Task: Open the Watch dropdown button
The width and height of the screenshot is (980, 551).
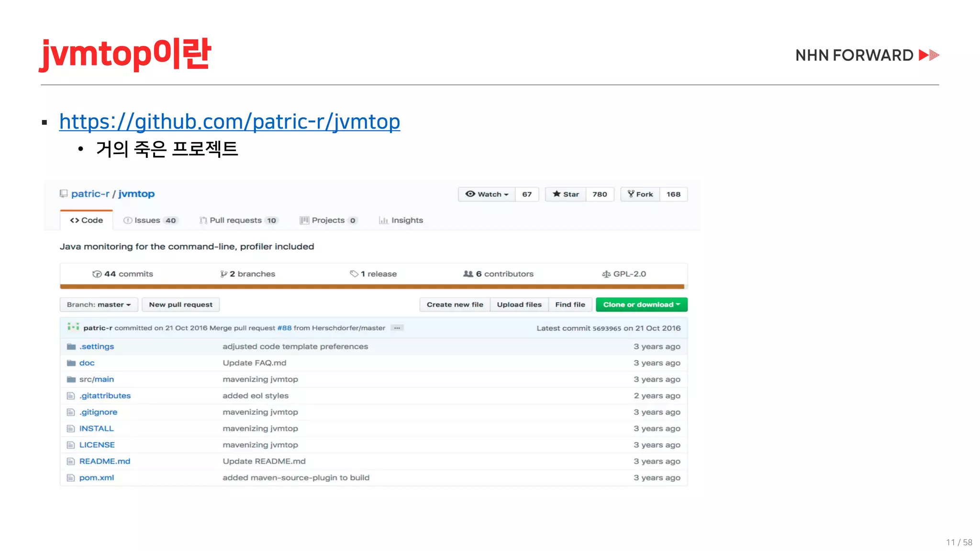Action: (x=487, y=194)
